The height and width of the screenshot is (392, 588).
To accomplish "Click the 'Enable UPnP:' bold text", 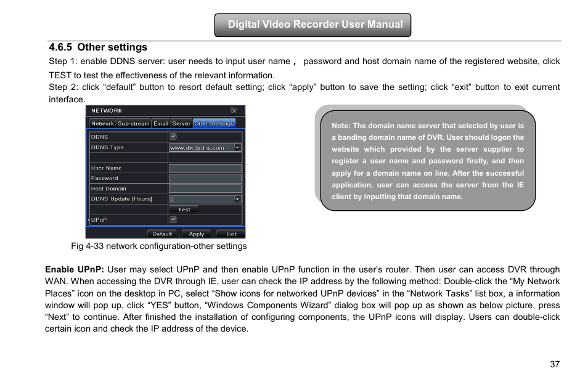I will tap(75, 269).
